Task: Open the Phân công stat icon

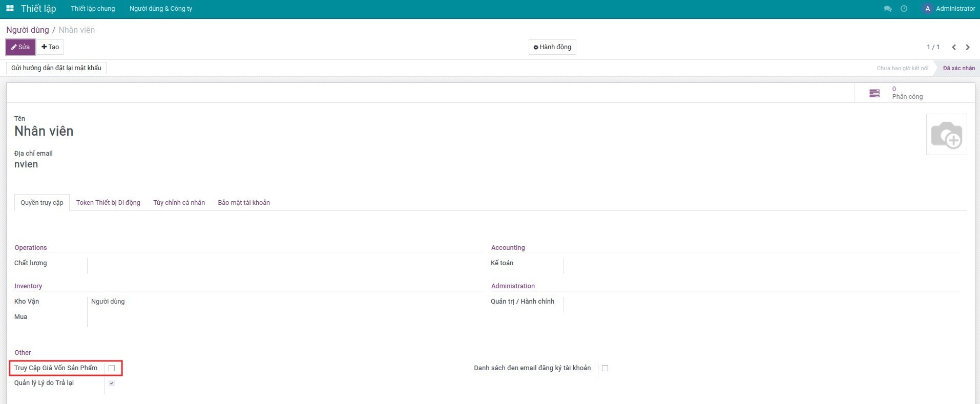Action: point(874,93)
